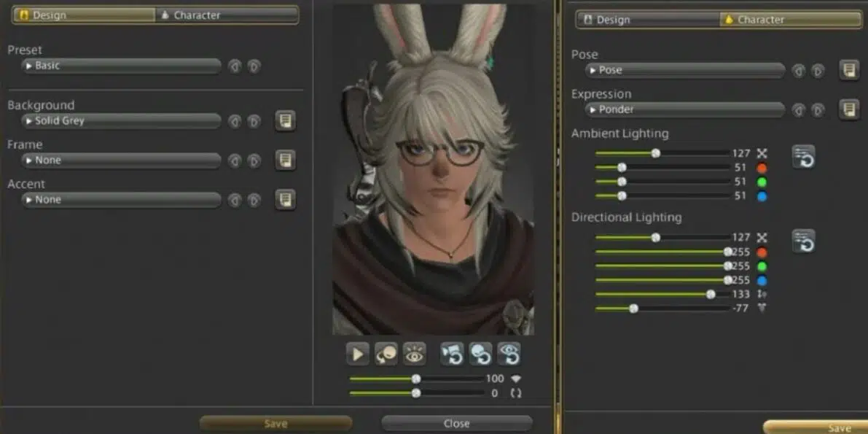Click the Ambient Lighting brightness slider at 127
Image resolution: width=868 pixels, height=434 pixels.
point(655,153)
